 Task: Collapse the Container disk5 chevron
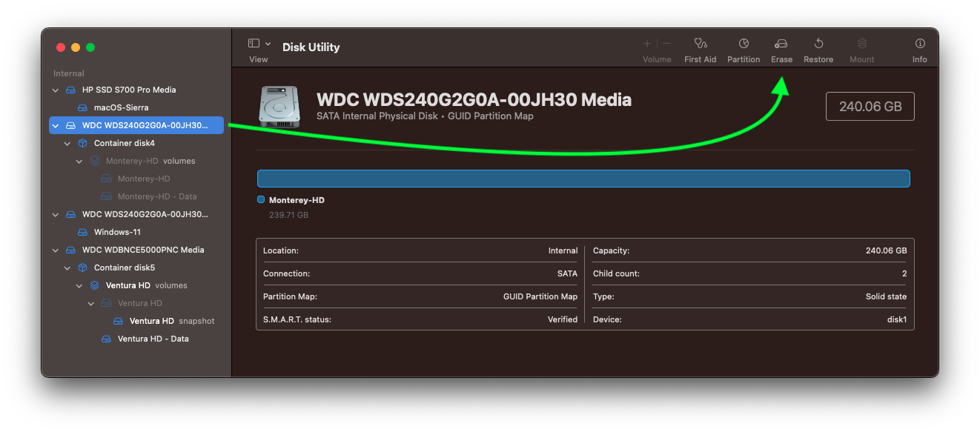(x=67, y=267)
